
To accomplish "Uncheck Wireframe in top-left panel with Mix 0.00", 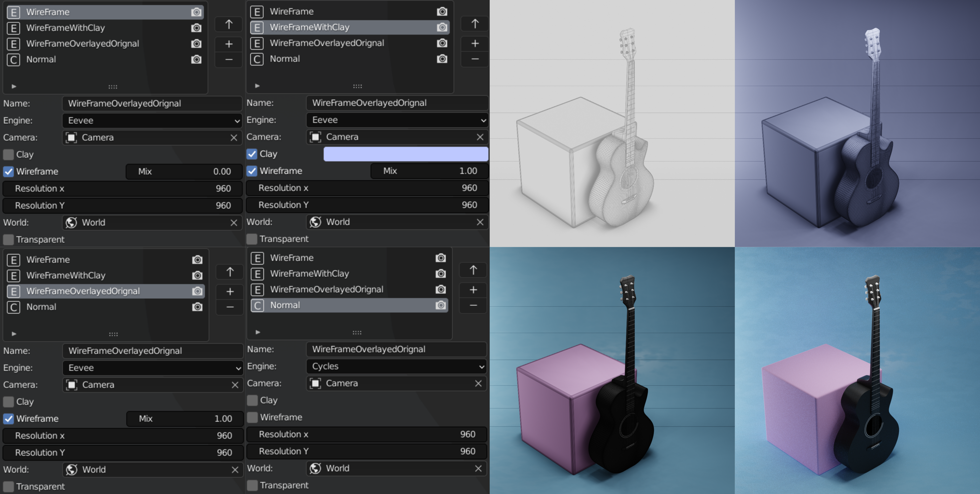I will [8, 171].
